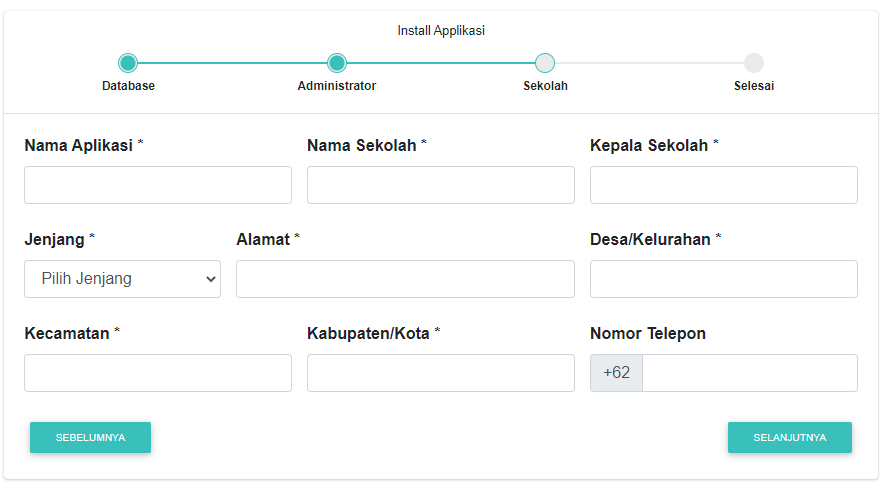Click the Administrator step circle indicator
The width and height of the screenshot is (888, 487).
(337, 63)
